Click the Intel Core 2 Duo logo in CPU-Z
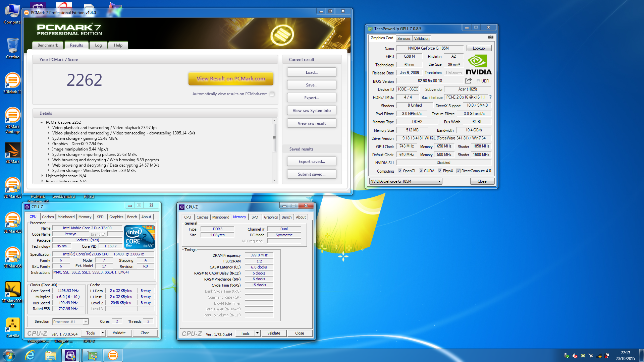This screenshot has width=644, height=362. (x=140, y=237)
